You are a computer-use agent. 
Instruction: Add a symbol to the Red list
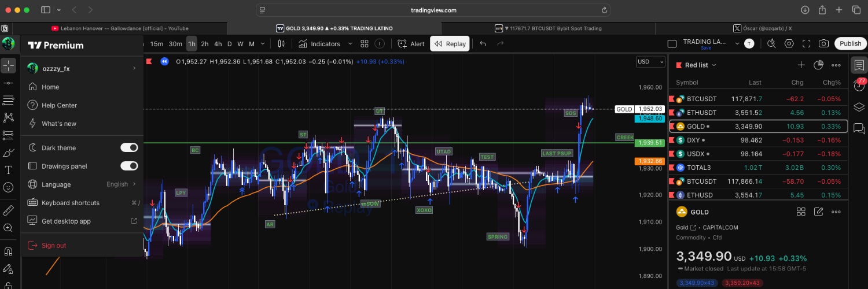(801, 65)
